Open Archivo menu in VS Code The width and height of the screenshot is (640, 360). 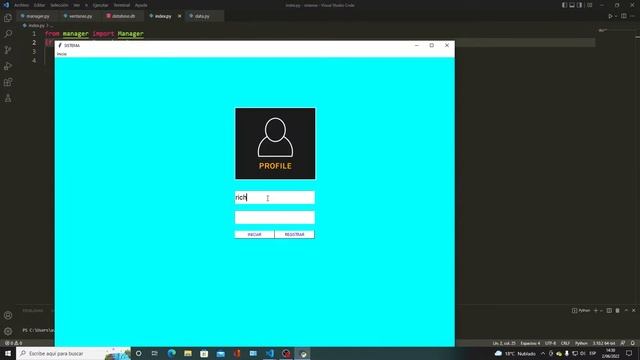(22, 5)
